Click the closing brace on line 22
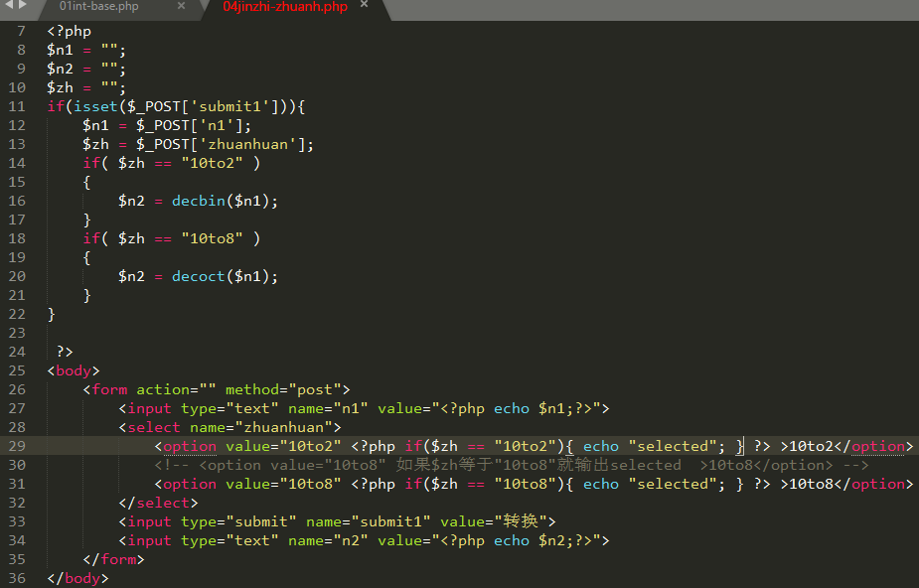This screenshot has width=919, height=588. [x=52, y=314]
